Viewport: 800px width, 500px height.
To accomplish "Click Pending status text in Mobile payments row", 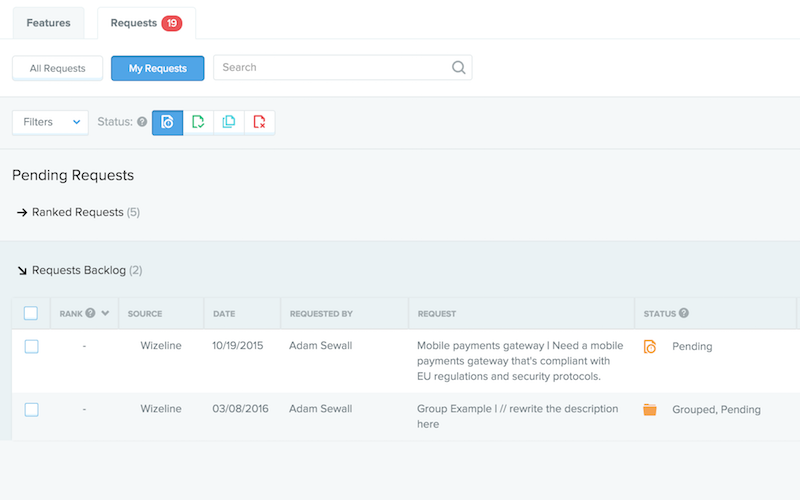I will 692,346.
